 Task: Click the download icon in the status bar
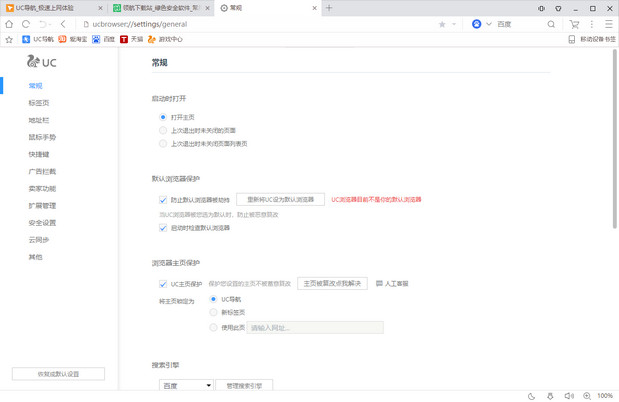click(x=550, y=396)
